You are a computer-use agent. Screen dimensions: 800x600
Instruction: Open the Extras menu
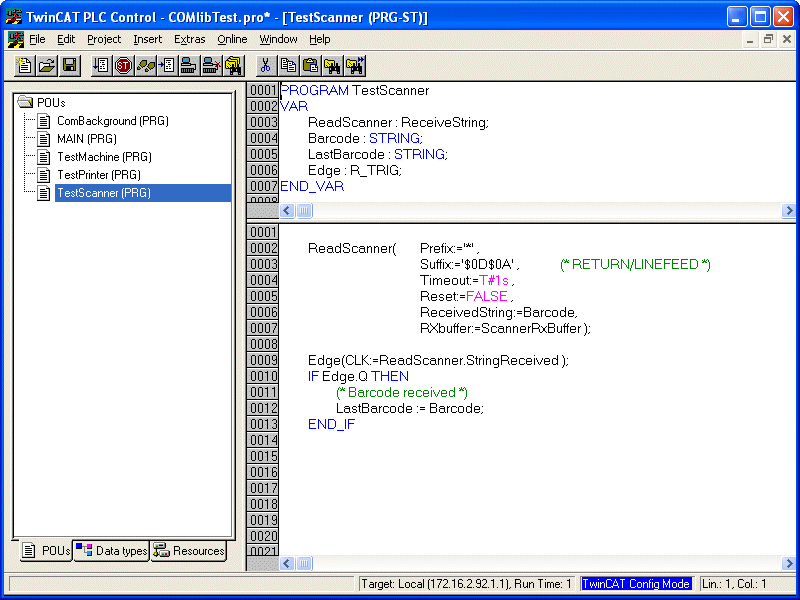[x=189, y=39]
